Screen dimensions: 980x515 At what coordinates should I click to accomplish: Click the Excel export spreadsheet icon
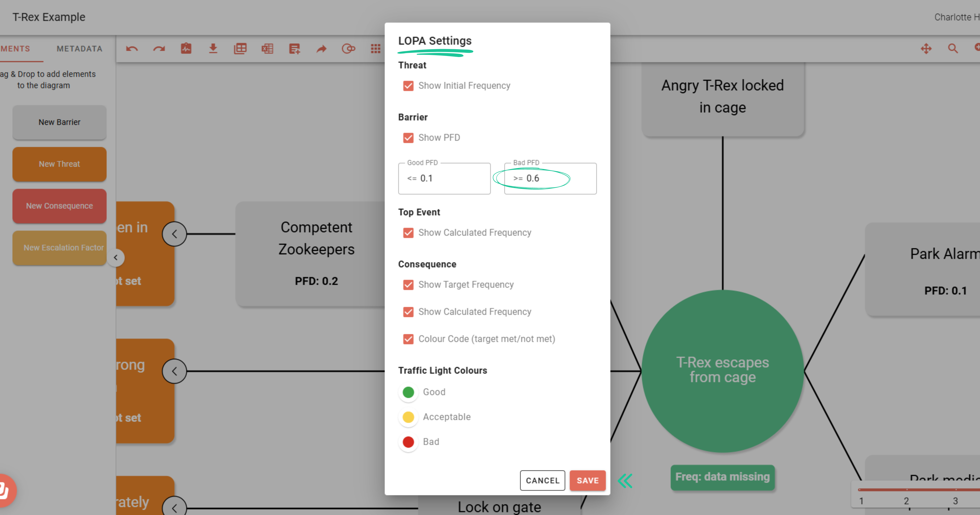click(267, 49)
